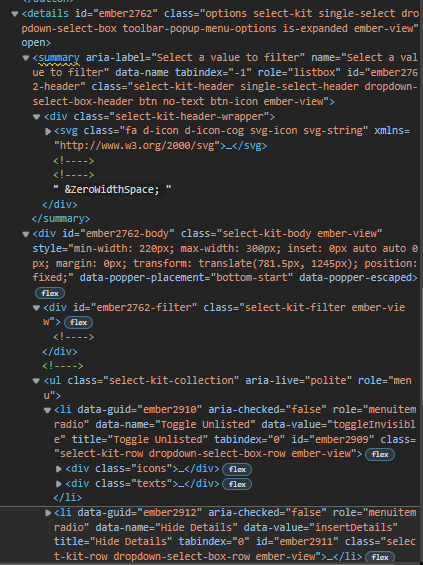Image resolution: width=423 pixels, height=565 pixels.
Task: Collapse the summary element node
Action: coord(26,58)
